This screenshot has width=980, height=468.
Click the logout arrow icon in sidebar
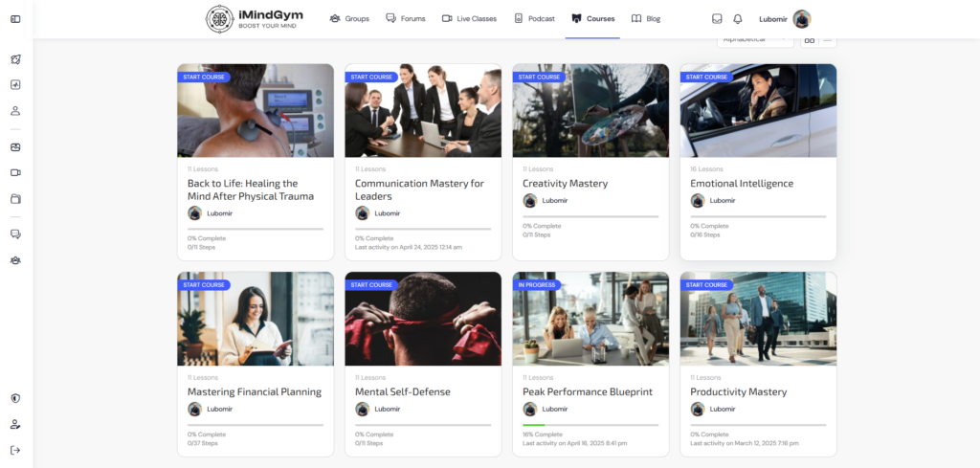[15, 450]
